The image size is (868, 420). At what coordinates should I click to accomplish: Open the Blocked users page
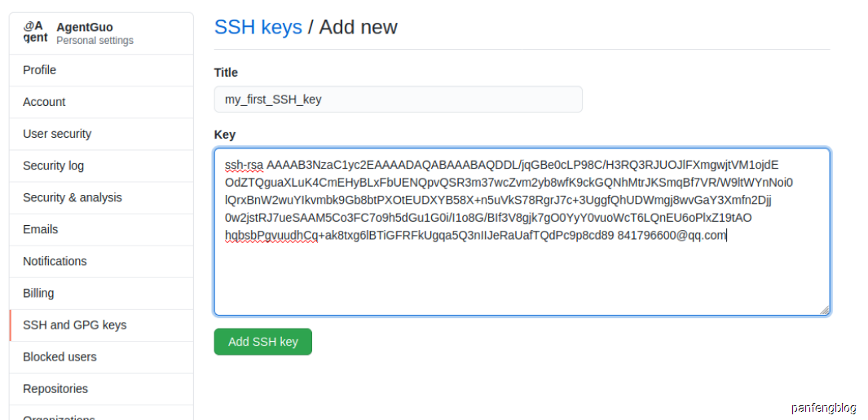click(101, 357)
